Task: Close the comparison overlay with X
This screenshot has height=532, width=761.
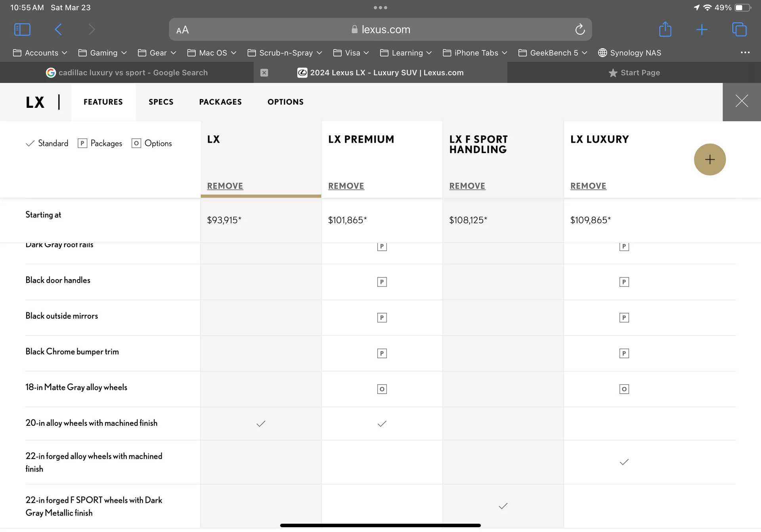Action: [x=742, y=101]
